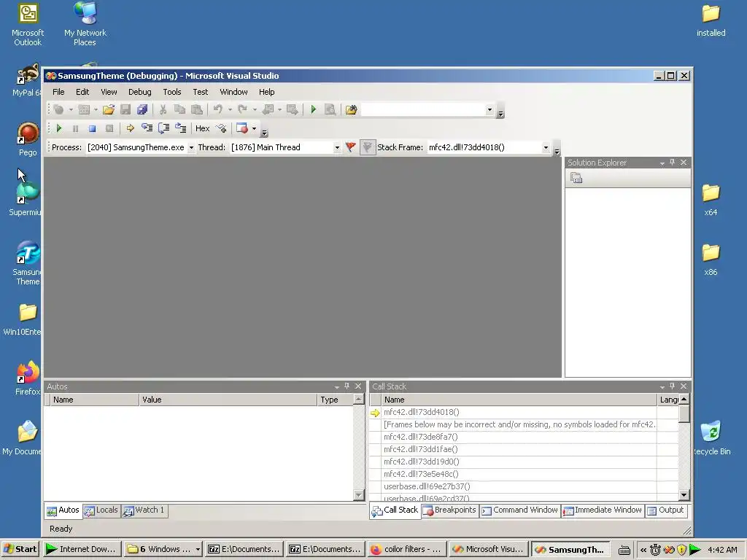Switch to the Command Window tab

519,510
